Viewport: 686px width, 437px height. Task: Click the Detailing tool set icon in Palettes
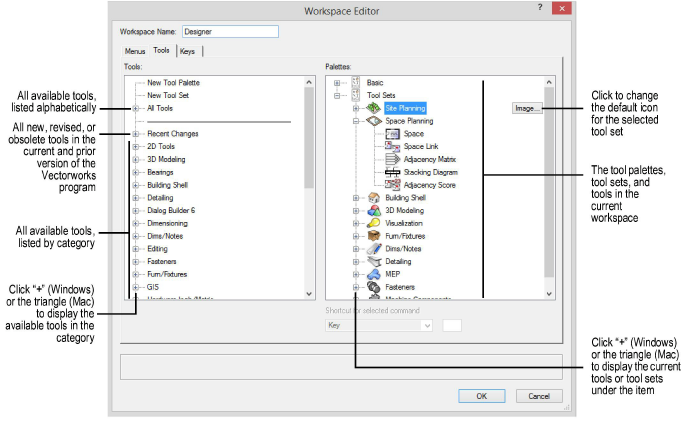coord(374,262)
